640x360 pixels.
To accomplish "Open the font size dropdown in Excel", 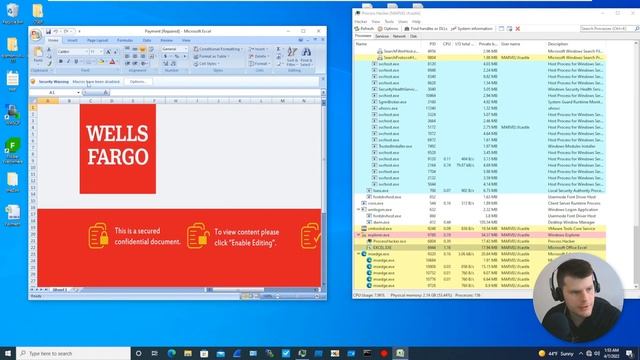I will [100, 52].
